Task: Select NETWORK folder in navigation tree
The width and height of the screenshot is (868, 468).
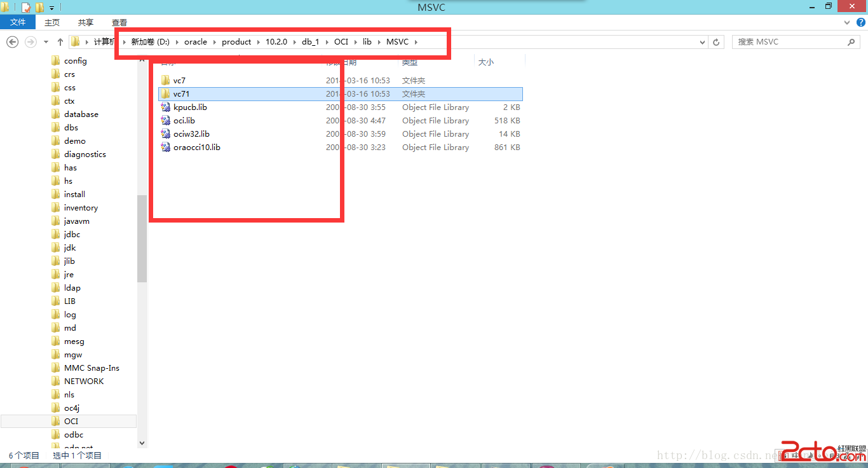Action: pyautogui.click(x=84, y=382)
